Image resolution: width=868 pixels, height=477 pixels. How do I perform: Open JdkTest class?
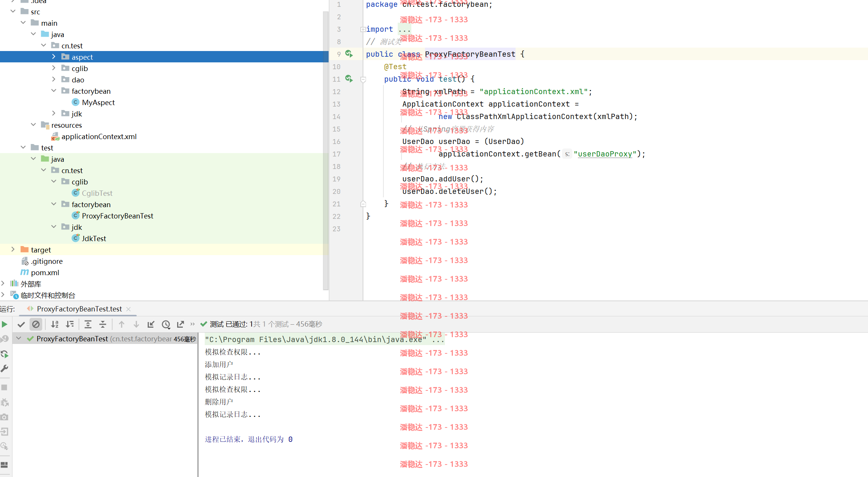coord(94,239)
